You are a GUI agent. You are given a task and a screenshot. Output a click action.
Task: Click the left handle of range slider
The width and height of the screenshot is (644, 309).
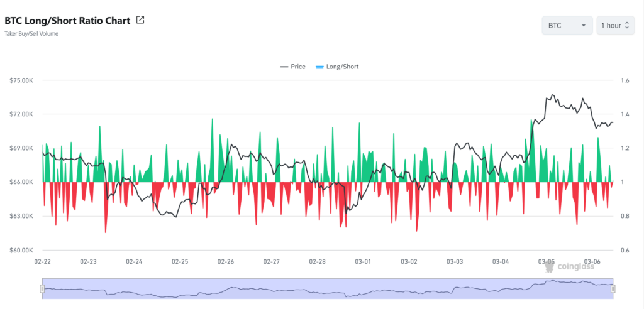point(42,289)
